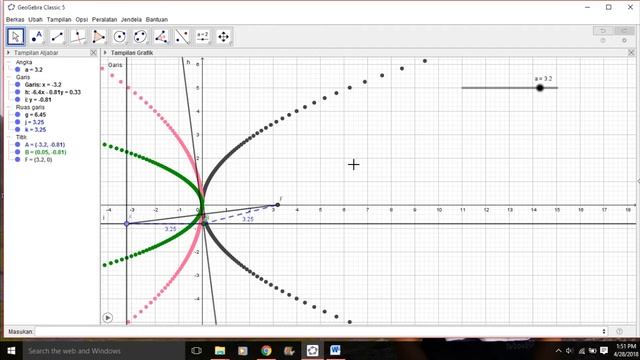The width and height of the screenshot is (640, 360).
Task: Select the Line through two points tool
Action: point(57,37)
